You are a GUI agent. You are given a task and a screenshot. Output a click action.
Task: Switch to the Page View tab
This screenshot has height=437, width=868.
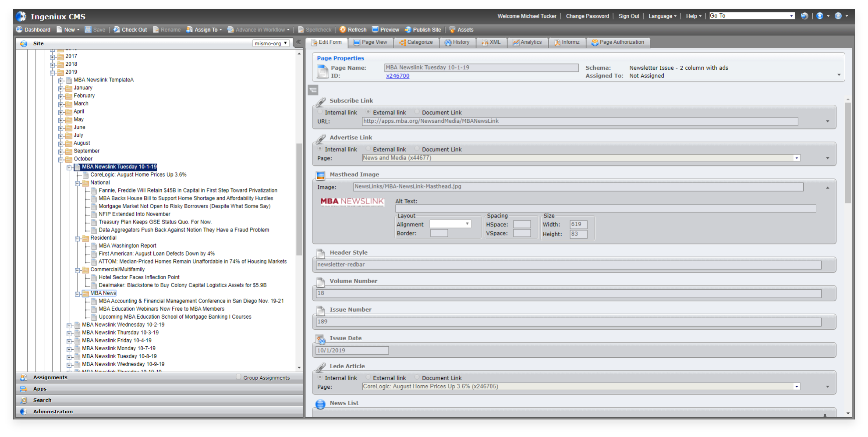371,43
